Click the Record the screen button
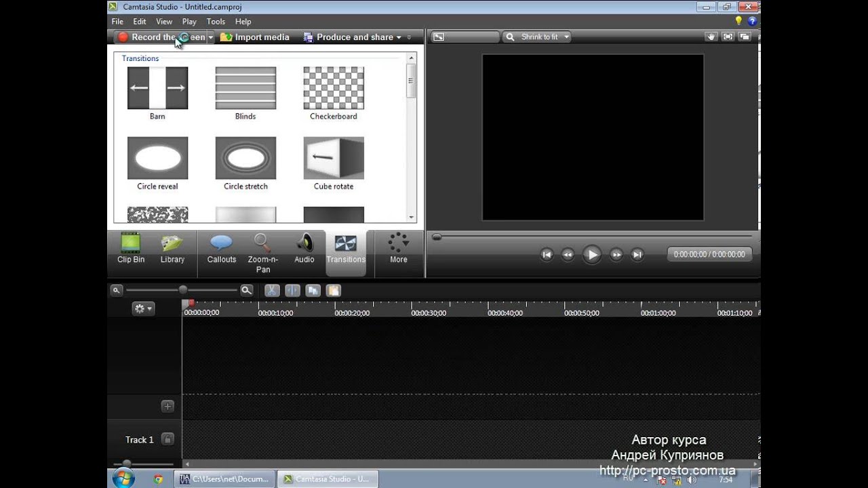 pos(161,37)
